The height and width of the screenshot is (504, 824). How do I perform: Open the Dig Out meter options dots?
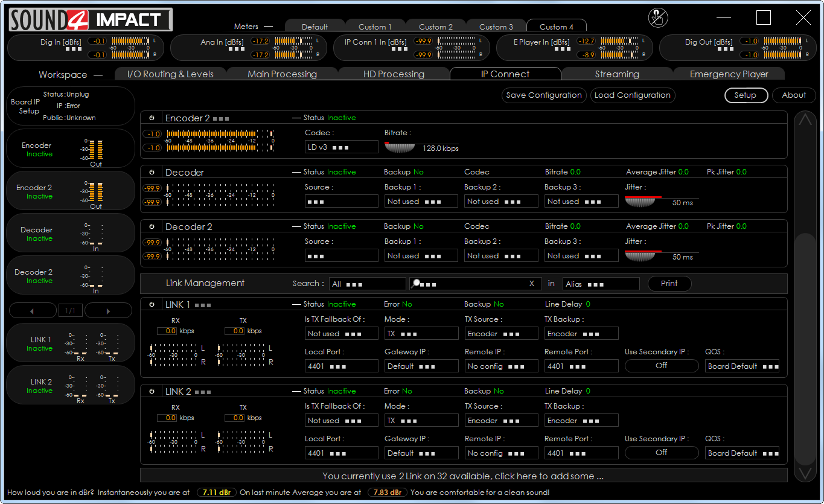(726, 49)
